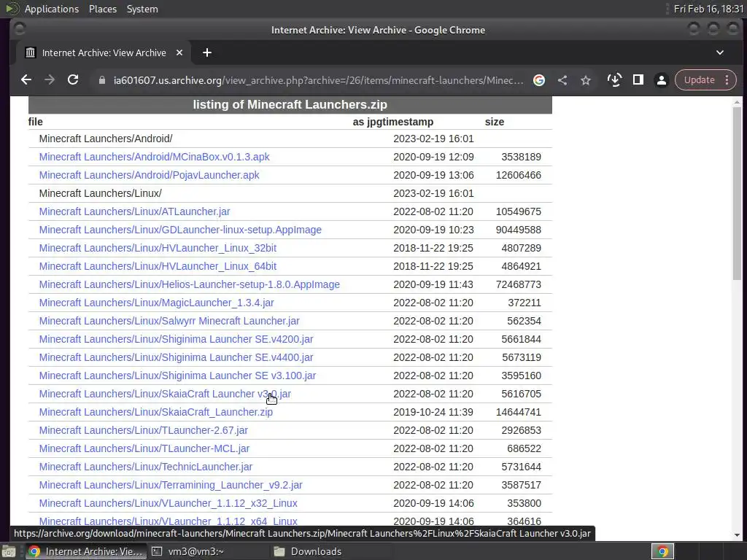Screen dimensions: 747x560
Task: Switch to Chrome window in taskbar
Action: pos(85,551)
